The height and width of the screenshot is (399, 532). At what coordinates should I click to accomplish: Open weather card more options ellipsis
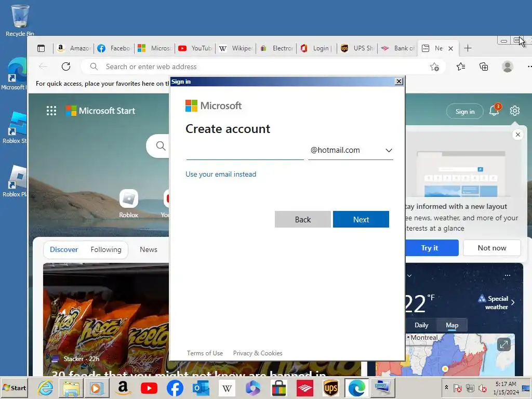pos(508,275)
